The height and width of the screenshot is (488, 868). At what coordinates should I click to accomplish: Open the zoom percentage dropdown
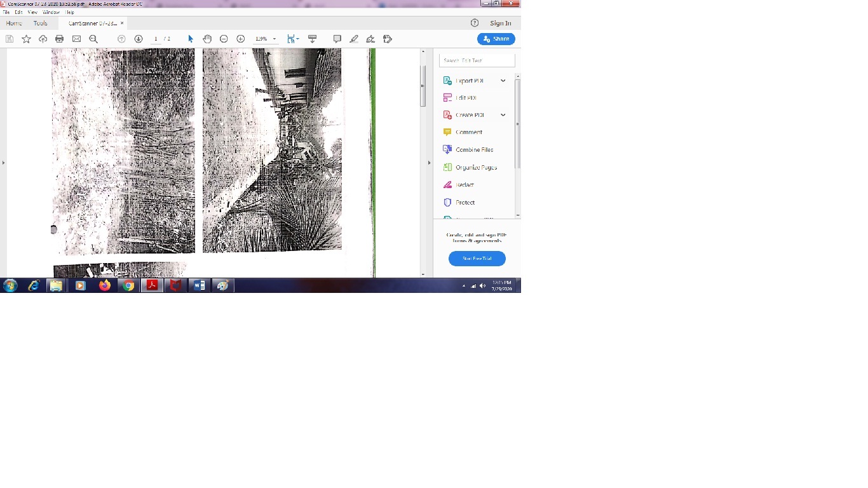[x=275, y=39]
